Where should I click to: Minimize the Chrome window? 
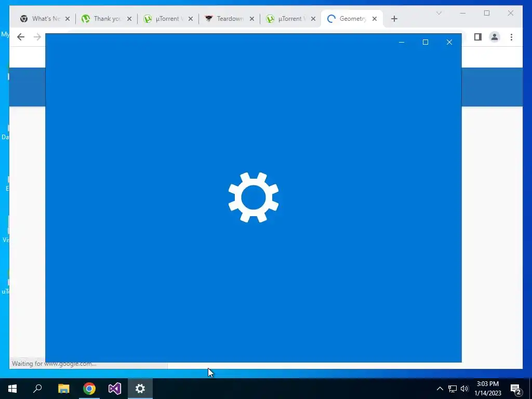click(x=463, y=13)
